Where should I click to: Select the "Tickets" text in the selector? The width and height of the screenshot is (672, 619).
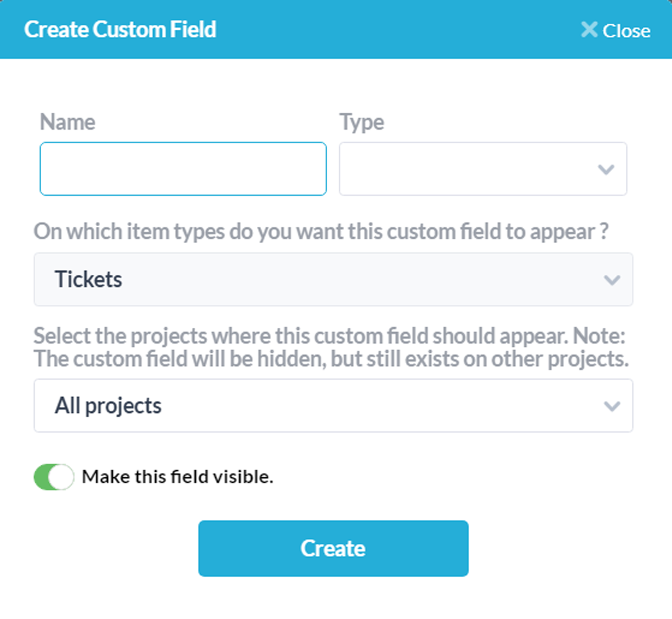click(x=88, y=279)
